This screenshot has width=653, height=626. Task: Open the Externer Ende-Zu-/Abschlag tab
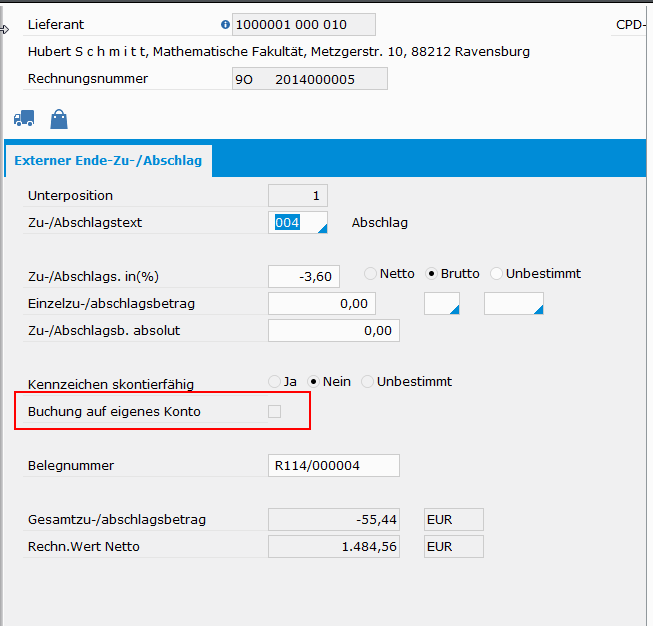click(108, 160)
